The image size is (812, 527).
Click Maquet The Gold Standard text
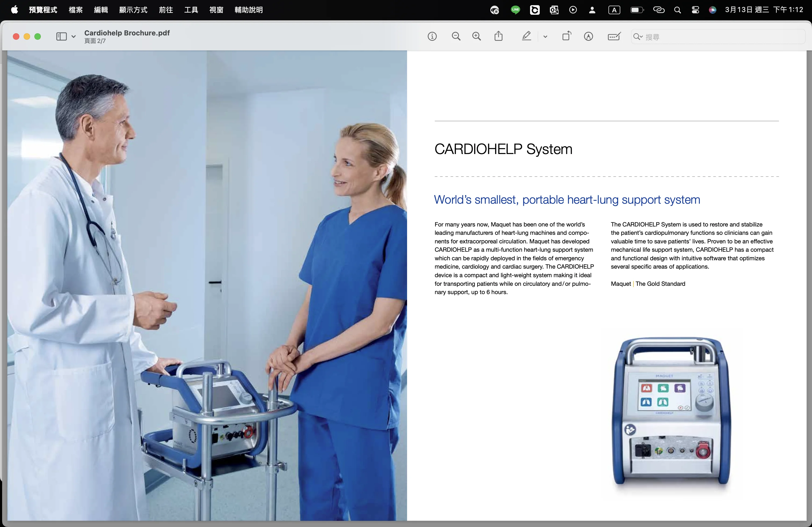click(x=648, y=284)
